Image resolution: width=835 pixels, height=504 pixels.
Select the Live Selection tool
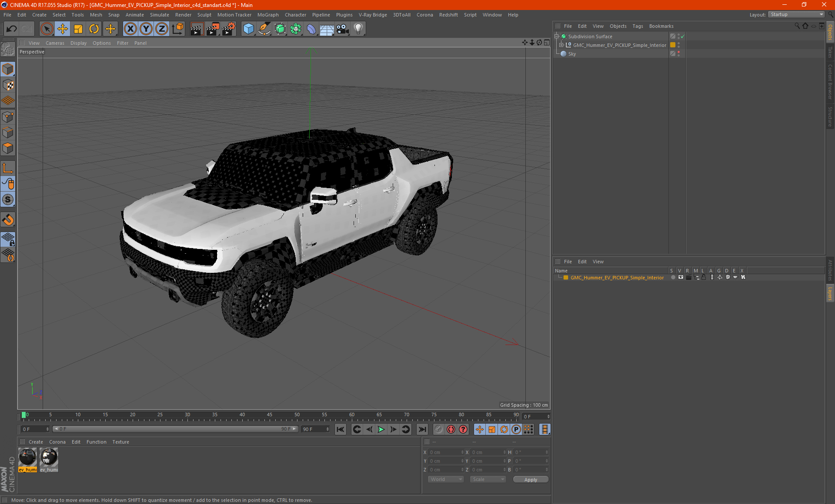47,29
